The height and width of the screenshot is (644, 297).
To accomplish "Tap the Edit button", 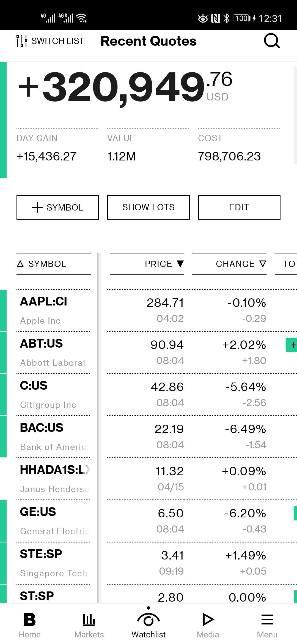I will [x=239, y=207].
